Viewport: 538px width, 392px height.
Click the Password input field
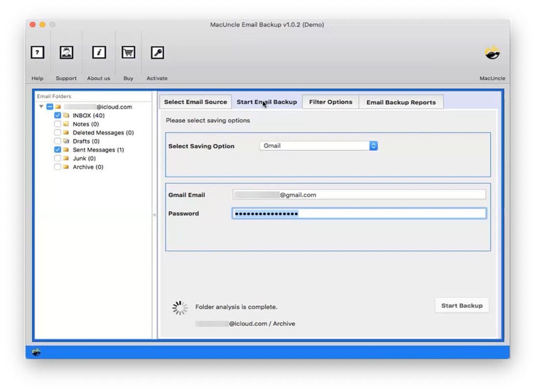(x=359, y=213)
